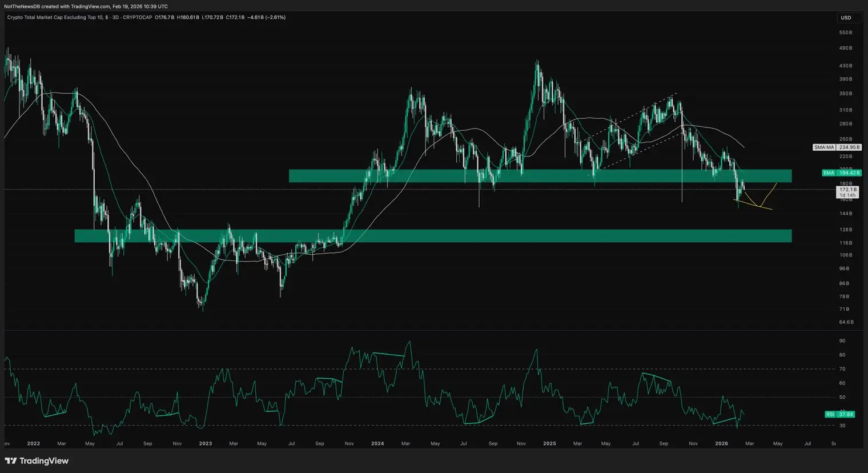
Task: Click the 310 B price axis label
Action: 846,110
